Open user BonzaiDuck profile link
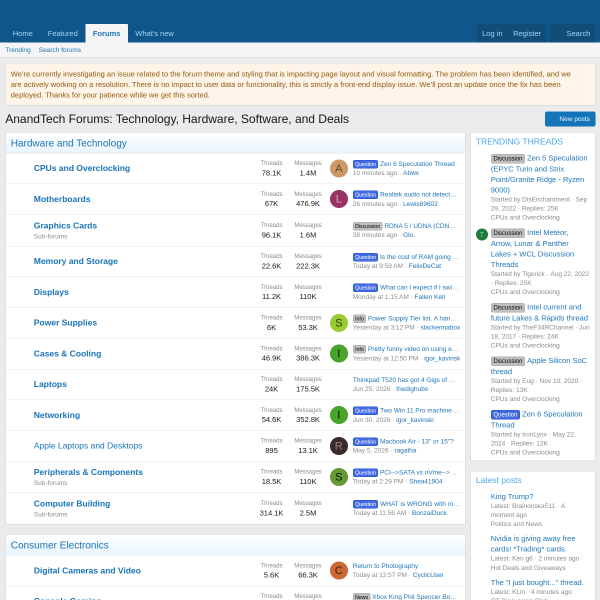This screenshot has height=600, width=600. coord(429,513)
